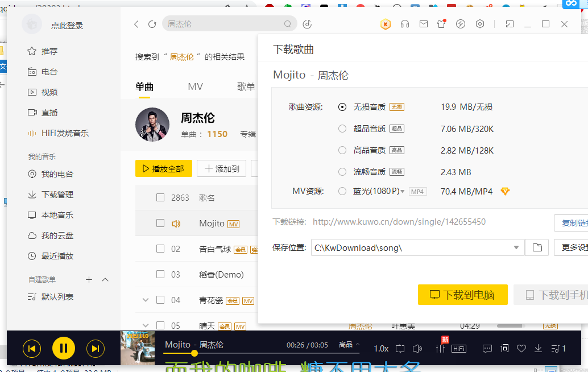This screenshot has height=372, width=588.
Task: Open the play queue list icon
Action: point(558,349)
